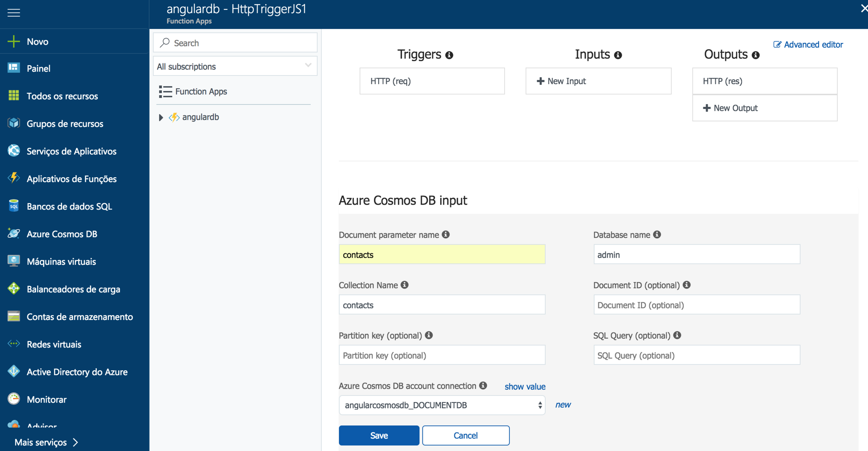Click info icon beside Triggers heading
This screenshot has height=451, width=868.
[449, 55]
